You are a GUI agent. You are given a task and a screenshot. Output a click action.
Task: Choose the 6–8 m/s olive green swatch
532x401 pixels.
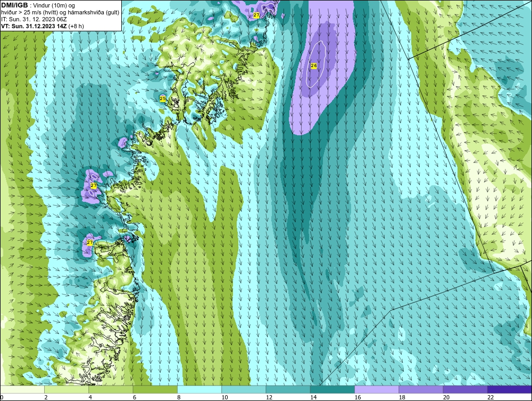click(155, 389)
